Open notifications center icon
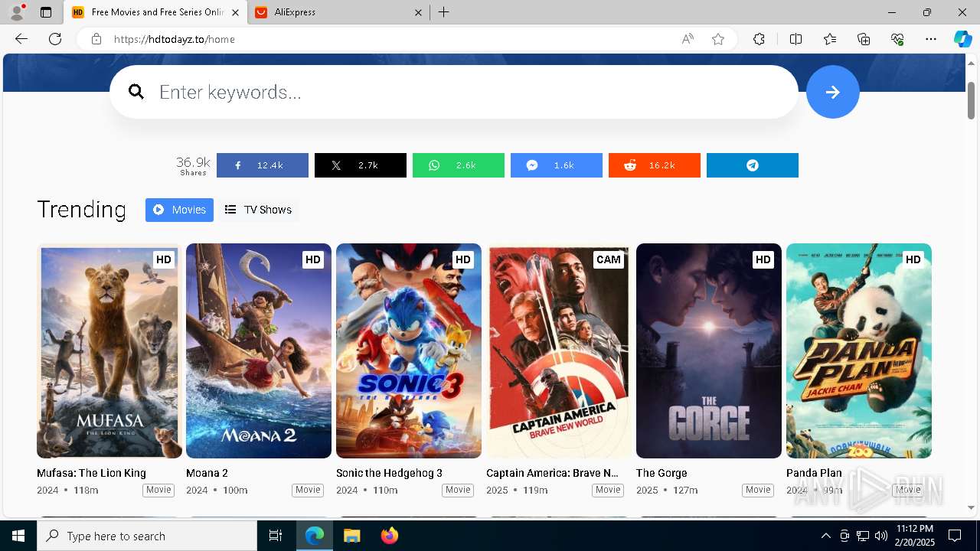This screenshot has height=551, width=980. [x=955, y=536]
